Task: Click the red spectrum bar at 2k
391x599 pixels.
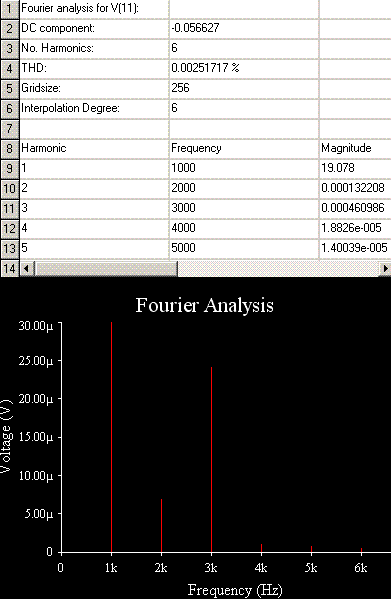Action: tap(162, 526)
